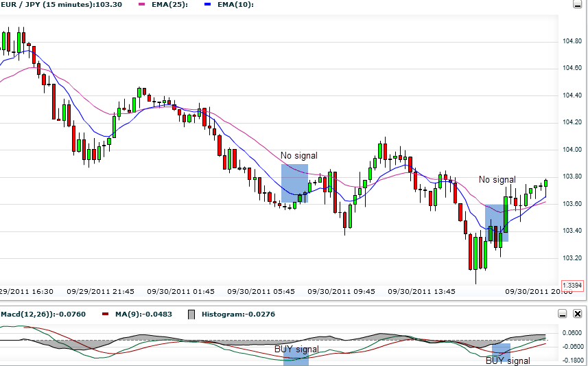Minimize the MACD indicator panel
588x366 pixels.
pyautogui.click(x=563, y=314)
